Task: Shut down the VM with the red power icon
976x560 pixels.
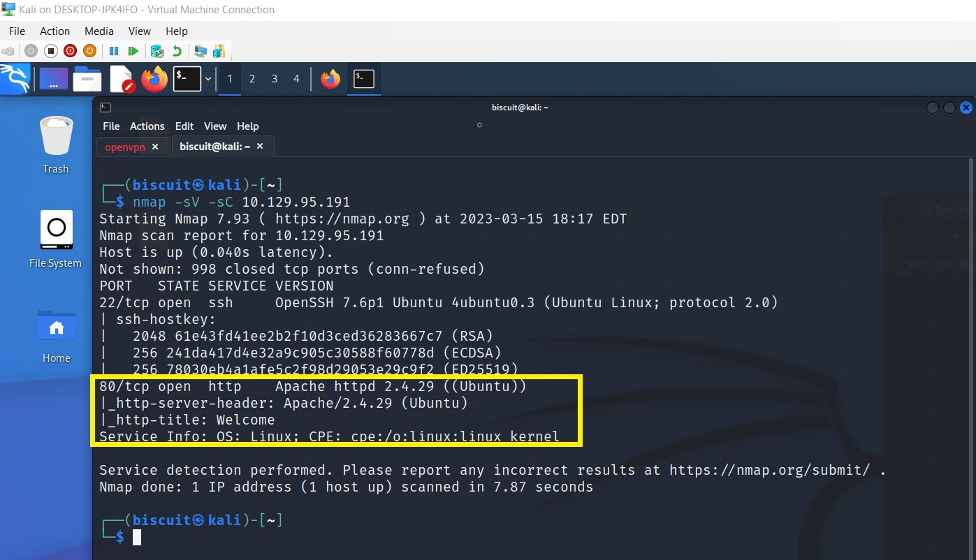Action: coord(70,51)
